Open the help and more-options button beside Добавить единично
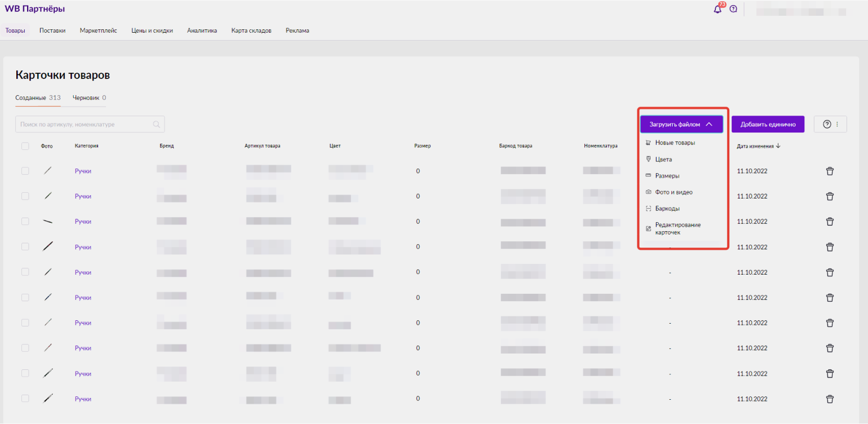This screenshot has height=424, width=868. pos(830,125)
